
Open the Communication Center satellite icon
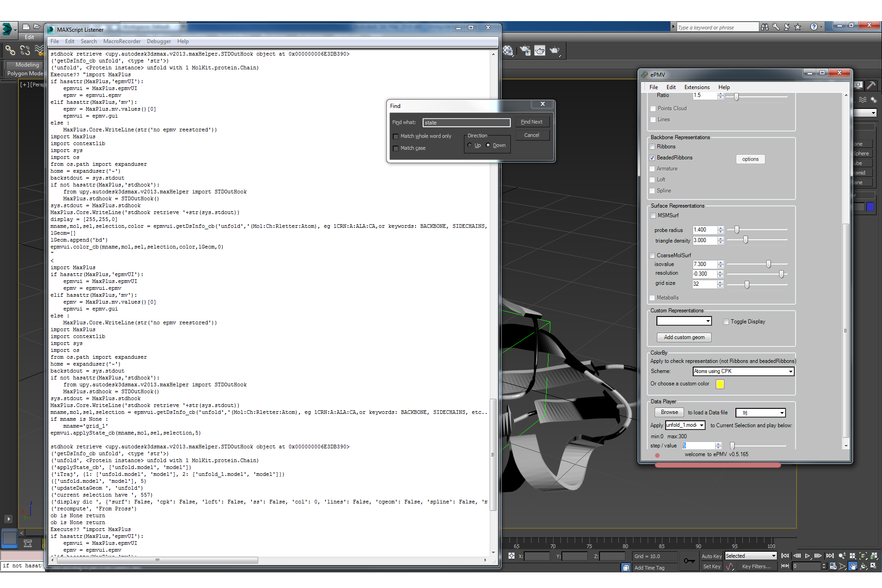tap(787, 27)
